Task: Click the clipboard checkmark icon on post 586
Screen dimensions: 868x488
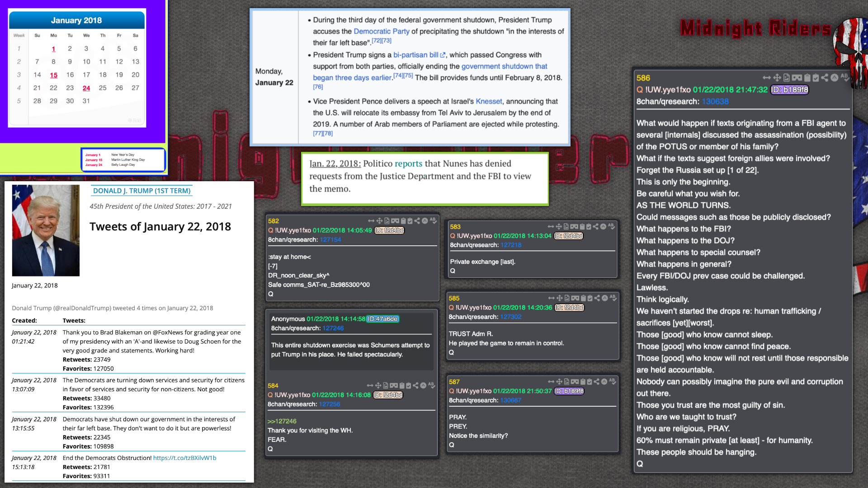Action: (x=816, y=78)
